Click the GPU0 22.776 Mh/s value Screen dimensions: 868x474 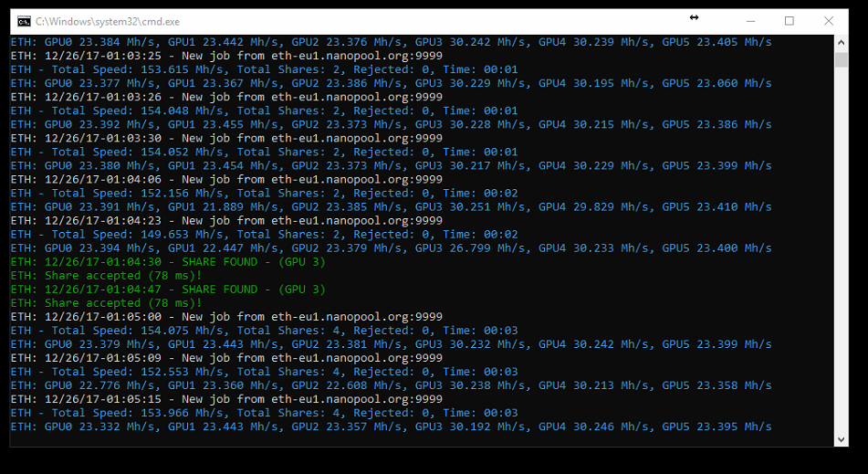(101, 385)
